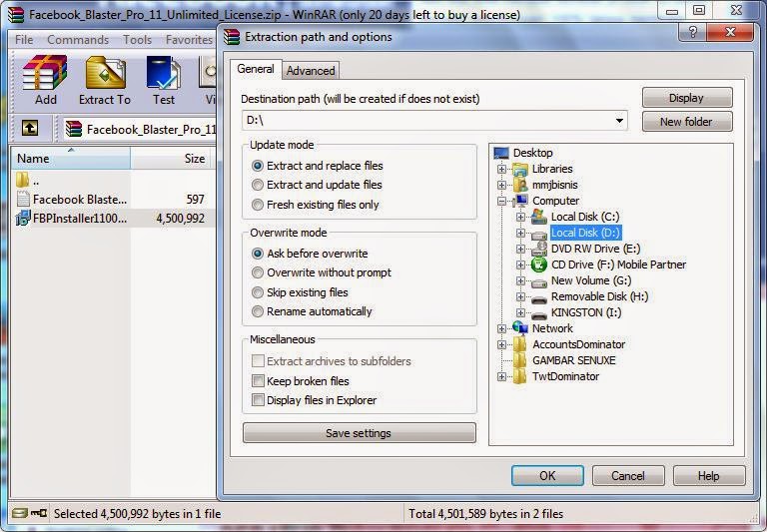The image size is (767, 532).
Task: Select Fresh existing files only option
Action: click(258, 205)
